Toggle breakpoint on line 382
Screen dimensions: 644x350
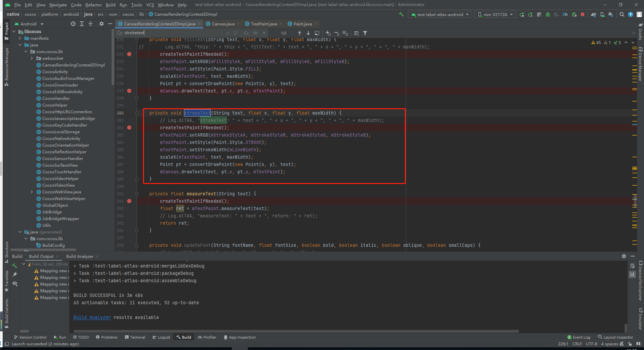tap(129, 128)
